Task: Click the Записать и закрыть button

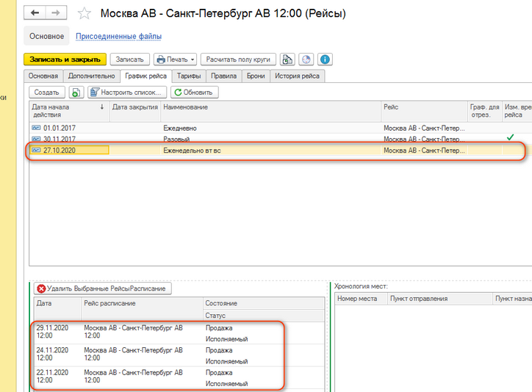Action: tap(65, 59)
